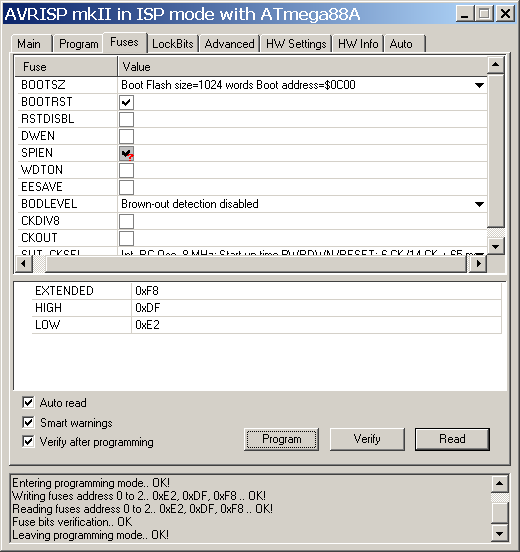Select the SPIEN fuse name
This screenshot has width=520, height=552.
pos(37,153)
